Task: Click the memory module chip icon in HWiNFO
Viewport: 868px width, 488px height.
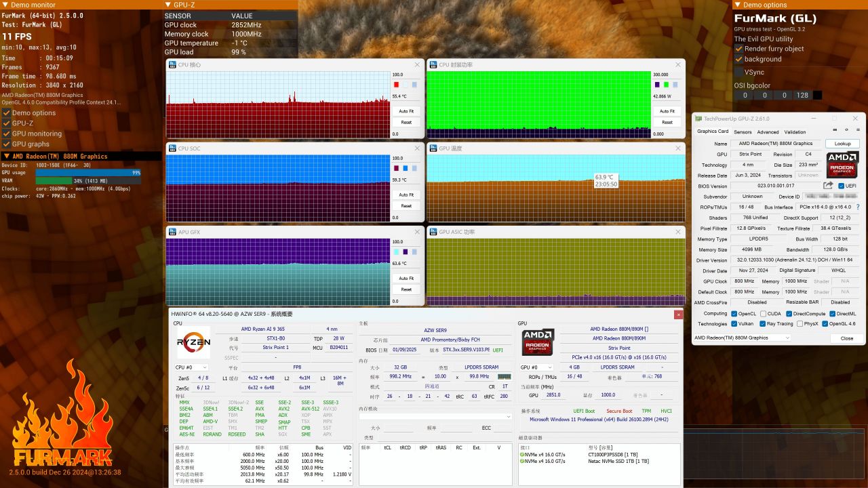Action: pos(504,376)
